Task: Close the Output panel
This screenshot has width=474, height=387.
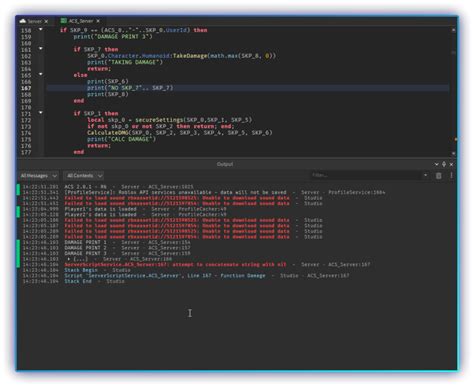Action: click(x=451, y=164)
